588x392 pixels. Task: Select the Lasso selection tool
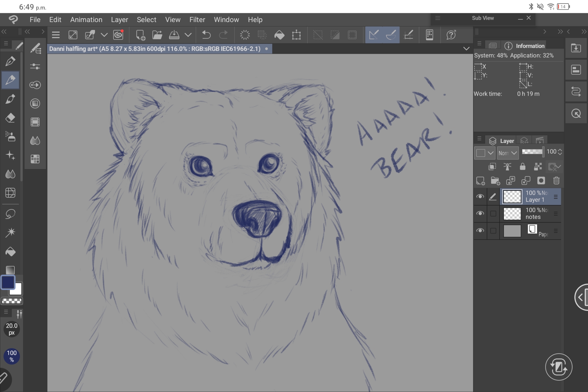pyautogui.click(x=10, y=214)
